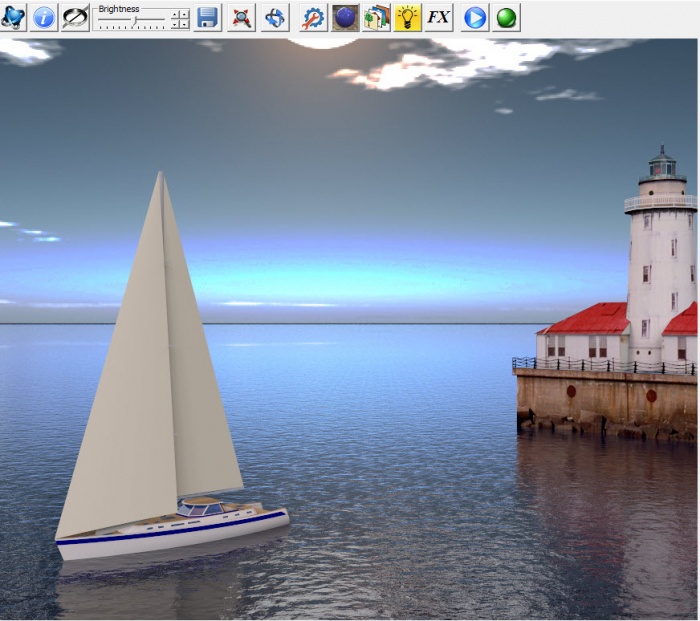The height and width of the screenshot is (621, 700).
Task: Click the magnifier zoom-to-fit icon
Action: 241,17
